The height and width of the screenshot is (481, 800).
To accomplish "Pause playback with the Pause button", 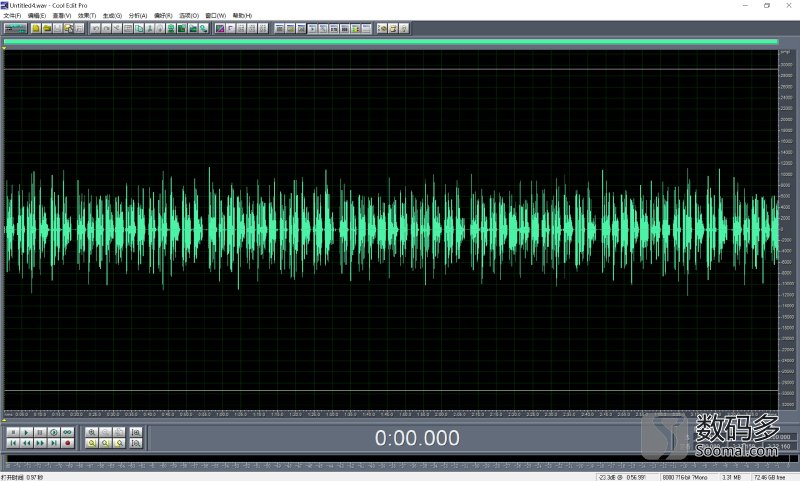I will coord(40,432).
